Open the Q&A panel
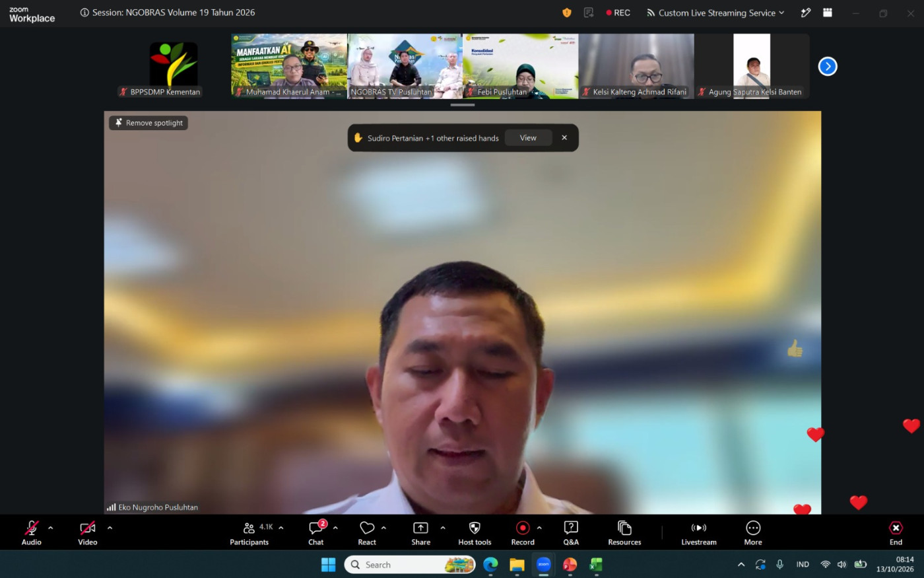This screenshot has width=924, height=578. [x=571, y=533]
